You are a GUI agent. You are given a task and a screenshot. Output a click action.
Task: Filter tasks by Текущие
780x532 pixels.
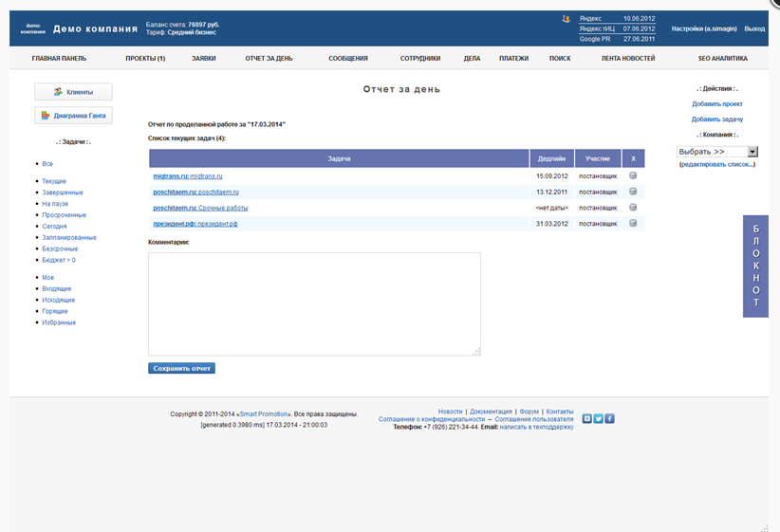(54, 181)
